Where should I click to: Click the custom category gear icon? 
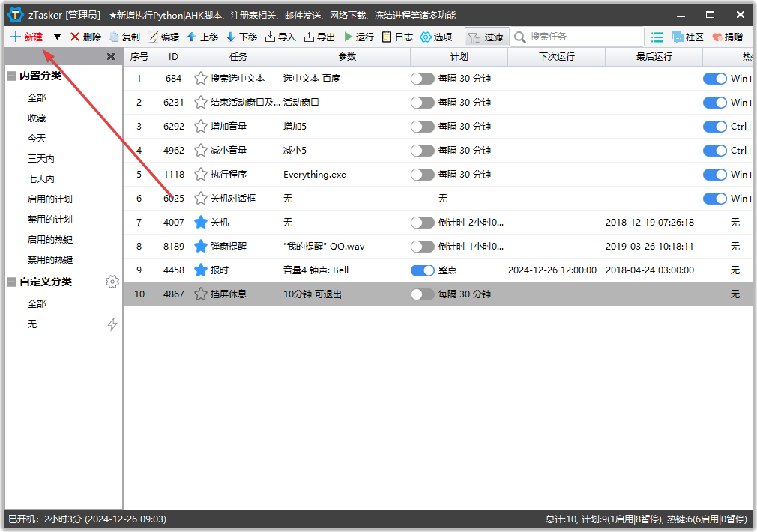[112, 282]
